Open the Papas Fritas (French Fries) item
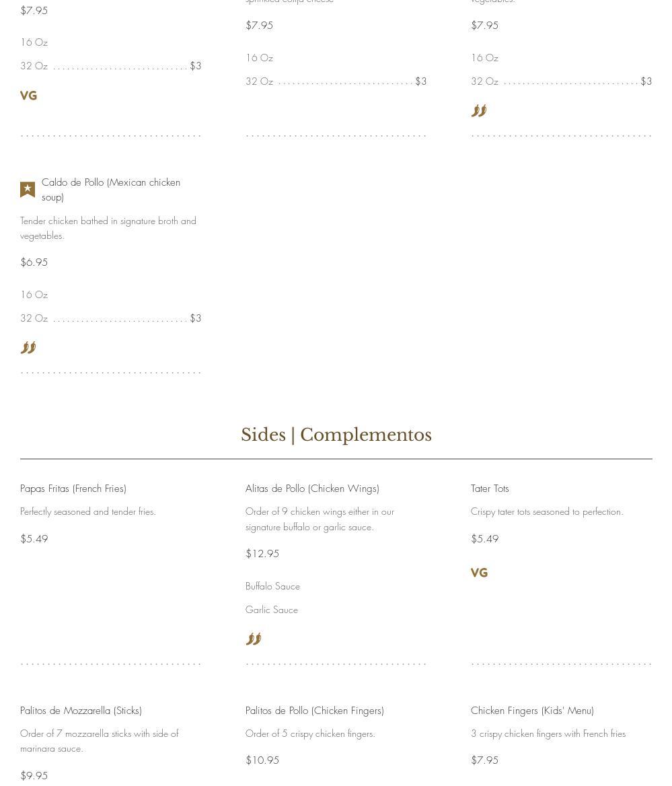 (73, 489)
